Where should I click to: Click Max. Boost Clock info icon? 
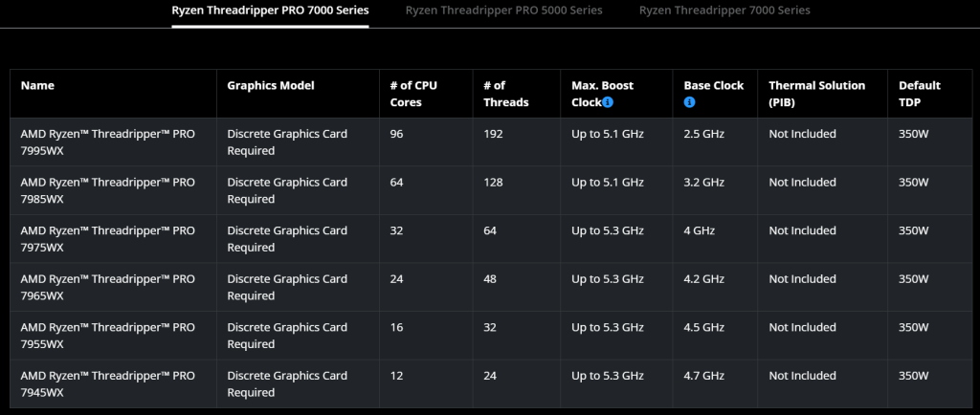[608, 102]
